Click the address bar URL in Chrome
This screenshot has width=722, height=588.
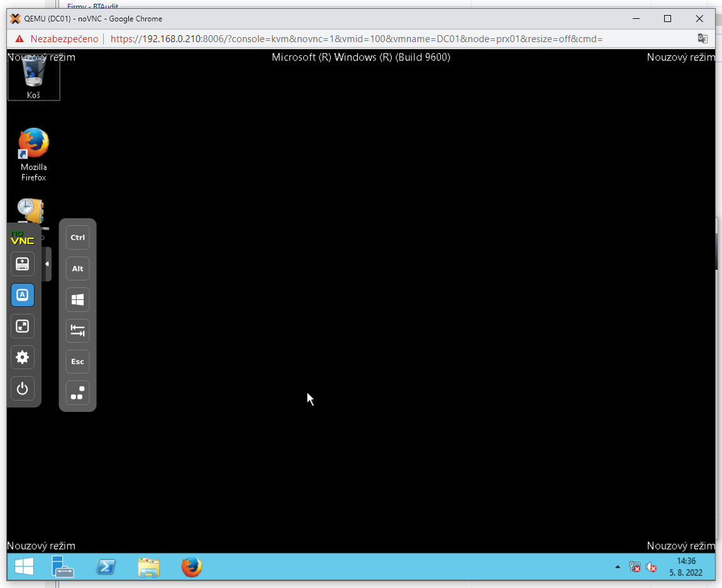(356, 38)
